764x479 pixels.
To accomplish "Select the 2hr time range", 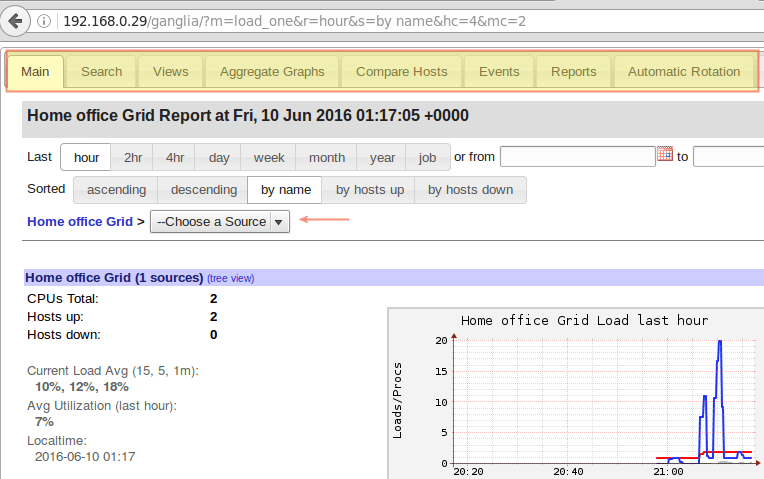I will tap(133, 158).
